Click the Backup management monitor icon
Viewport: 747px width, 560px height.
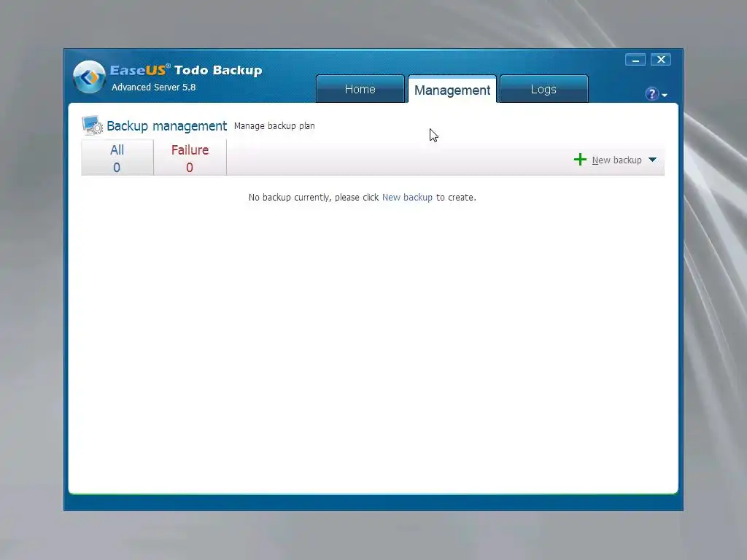click(92, 125)
